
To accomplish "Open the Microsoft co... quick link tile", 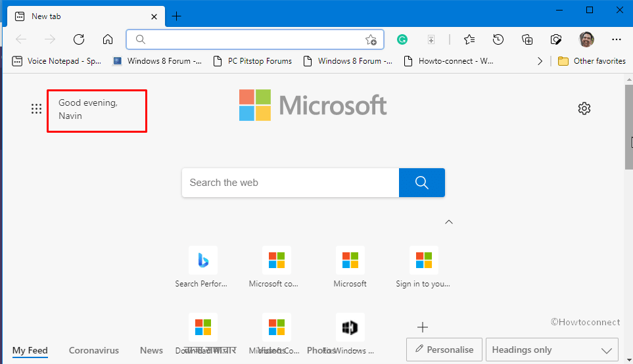I will pos(277,266).
